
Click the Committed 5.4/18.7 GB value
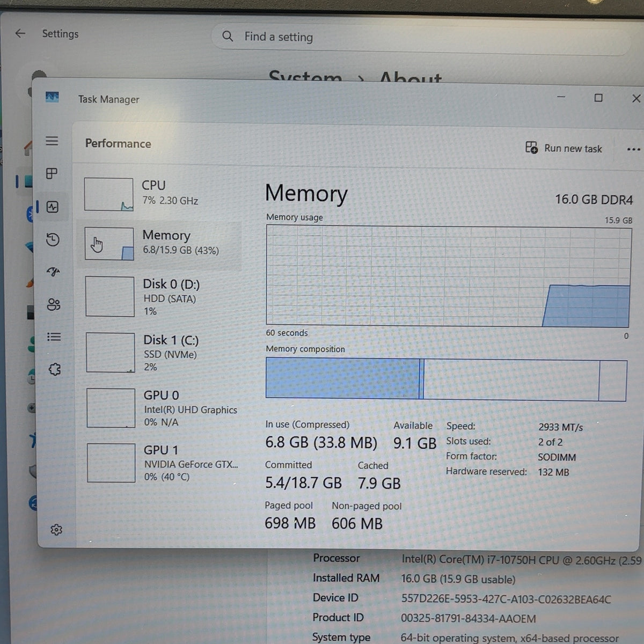point(303,483)
